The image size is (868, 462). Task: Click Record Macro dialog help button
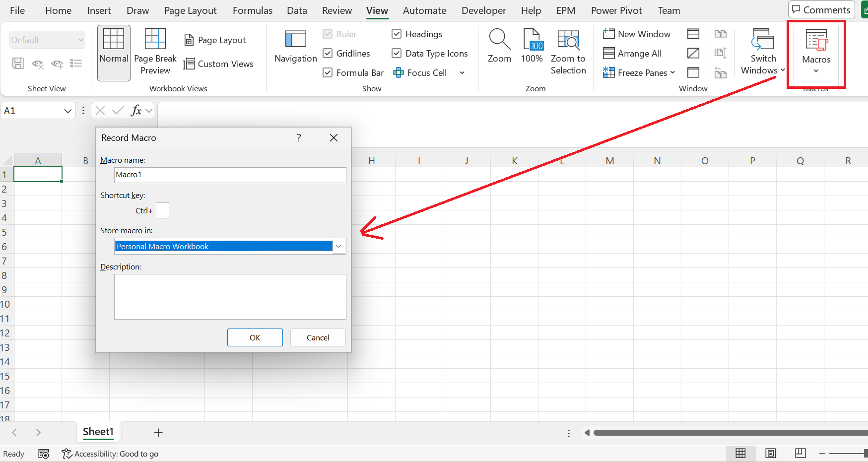tap(299, 138)
